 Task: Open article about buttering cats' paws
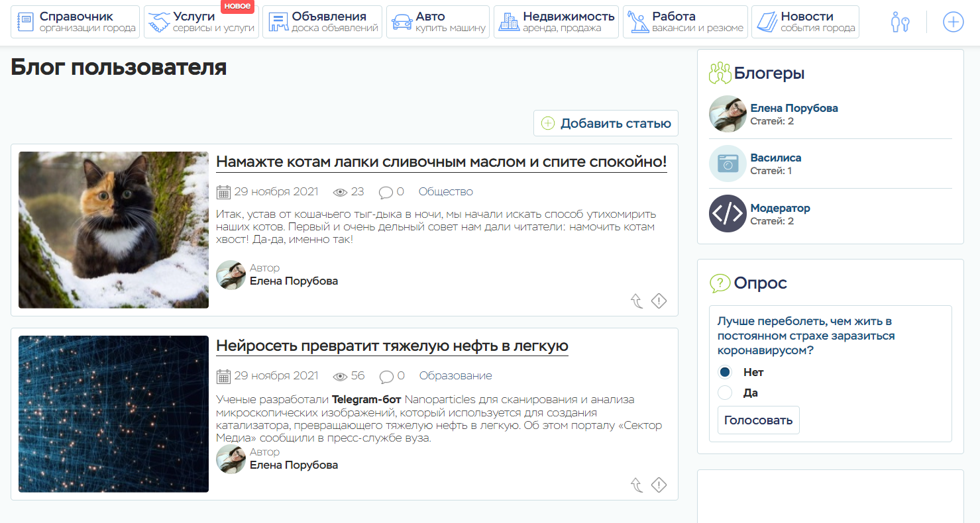point(441,162)
